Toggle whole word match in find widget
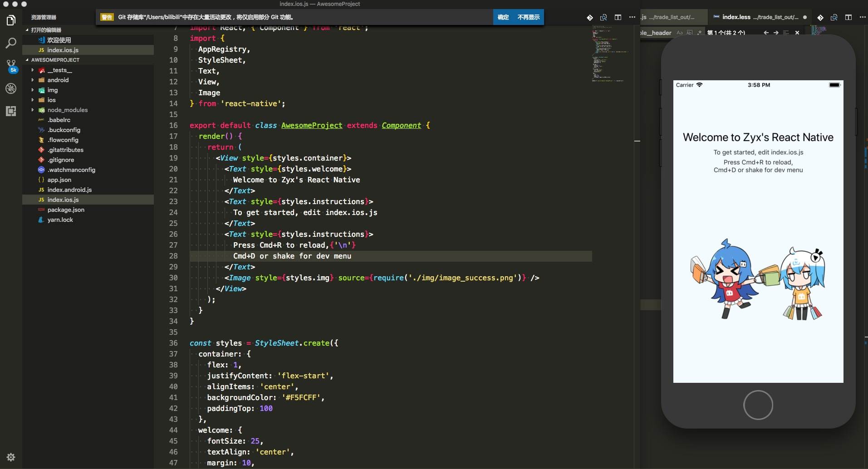This screenshot has height=469, width=868. [x=690, y=33]
